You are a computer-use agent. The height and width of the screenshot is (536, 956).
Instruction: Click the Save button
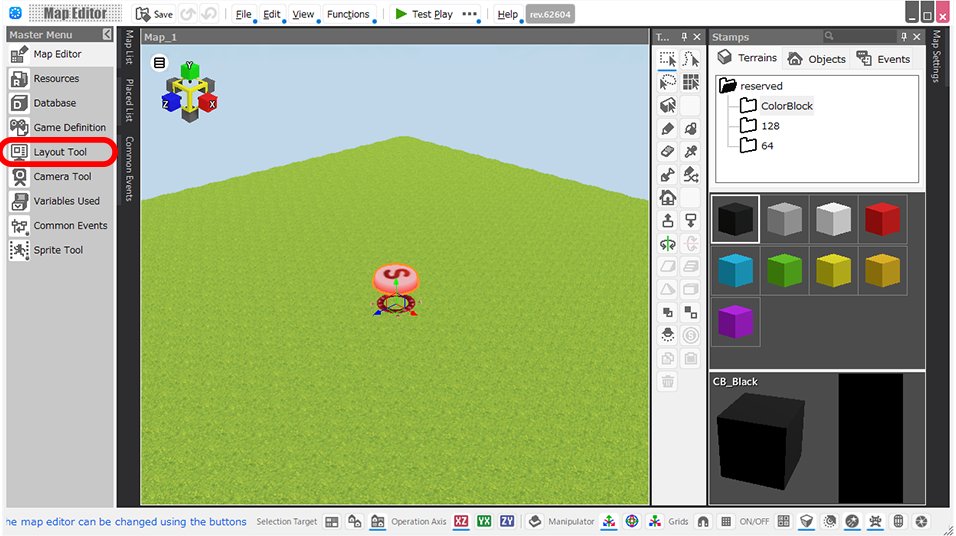(154, 14)
